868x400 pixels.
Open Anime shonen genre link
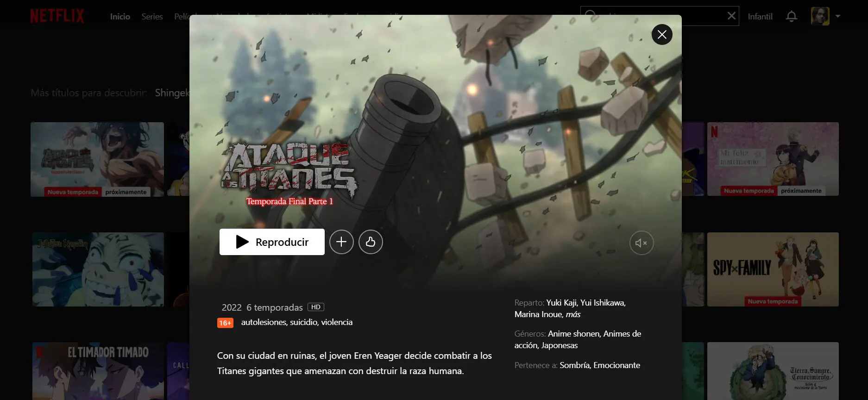(573, 334)
